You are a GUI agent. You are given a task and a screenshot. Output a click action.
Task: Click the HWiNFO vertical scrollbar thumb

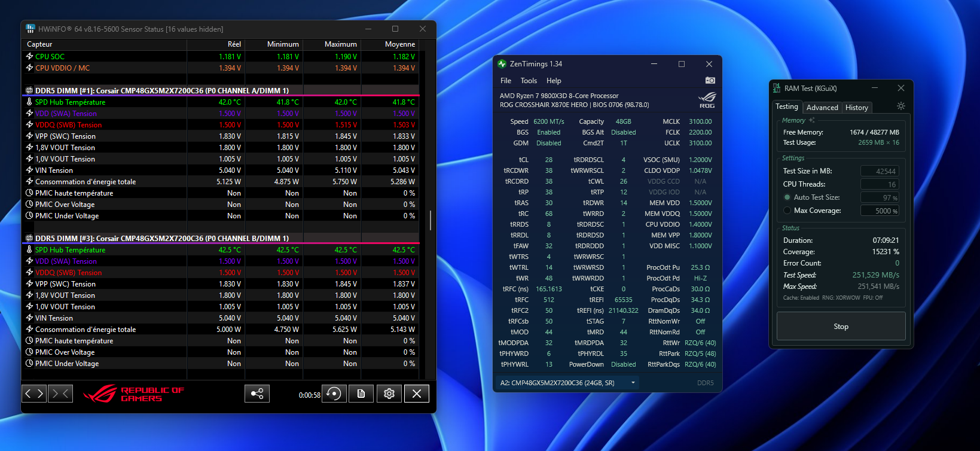431,220
